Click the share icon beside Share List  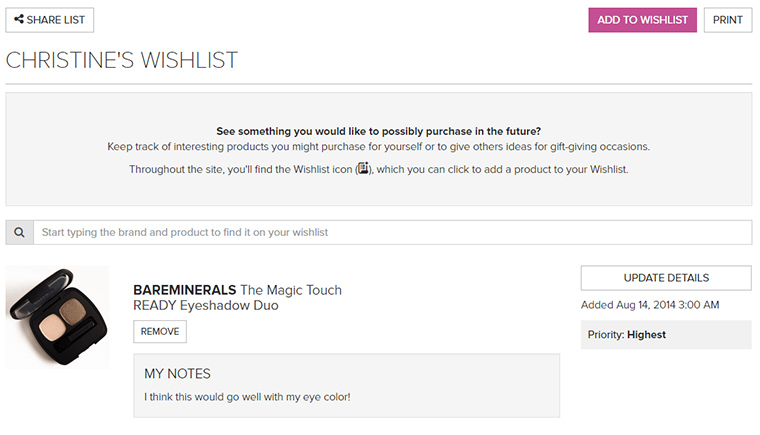tap(18, 19)
